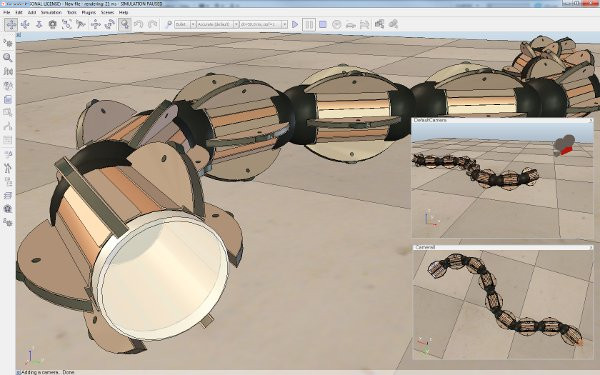Click the redo arrow in toolbar
Screen dimensions: 600x375
click(x=153, y=24)
